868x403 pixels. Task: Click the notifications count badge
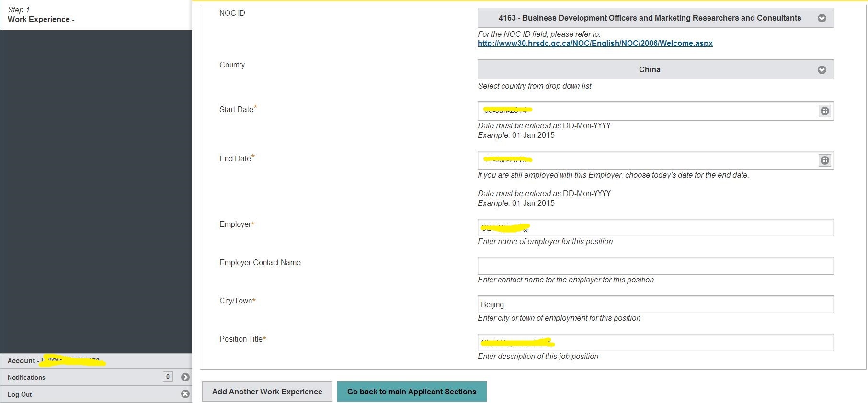[168, 377]
